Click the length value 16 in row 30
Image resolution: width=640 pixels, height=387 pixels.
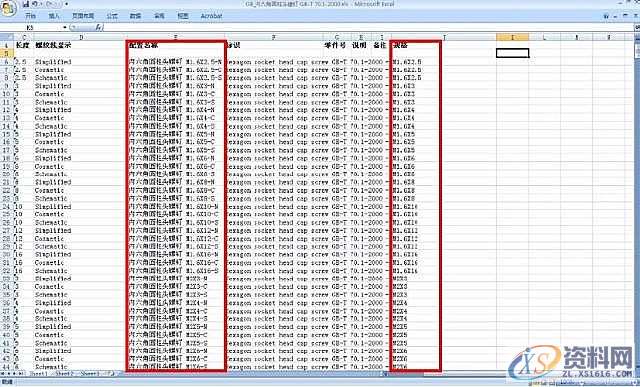point(24,254)
